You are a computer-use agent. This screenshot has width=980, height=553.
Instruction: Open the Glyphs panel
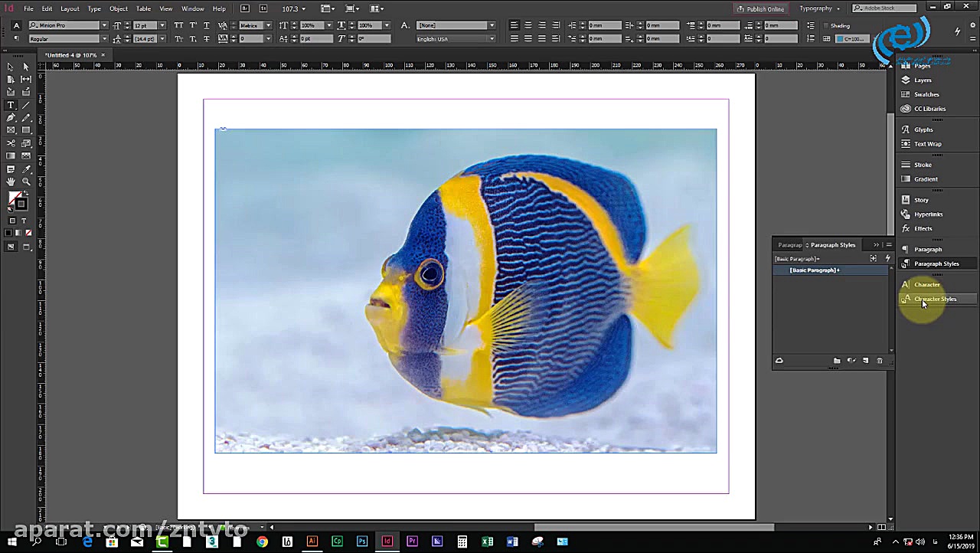pos(923,129)
